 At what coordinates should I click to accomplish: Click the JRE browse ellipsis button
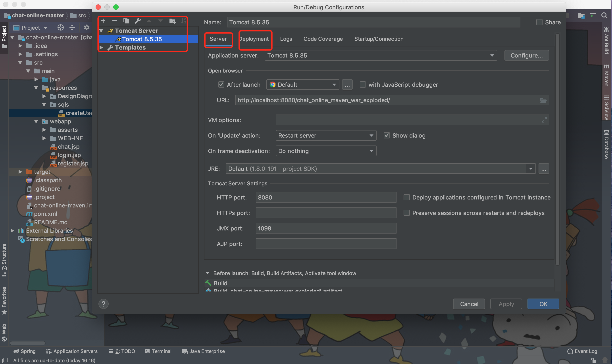click(544, 169)
